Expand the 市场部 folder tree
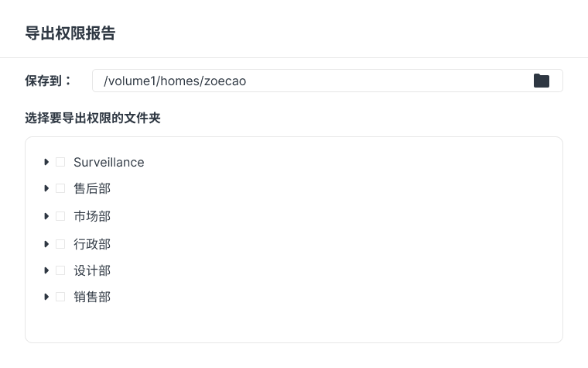 (47, 216)
